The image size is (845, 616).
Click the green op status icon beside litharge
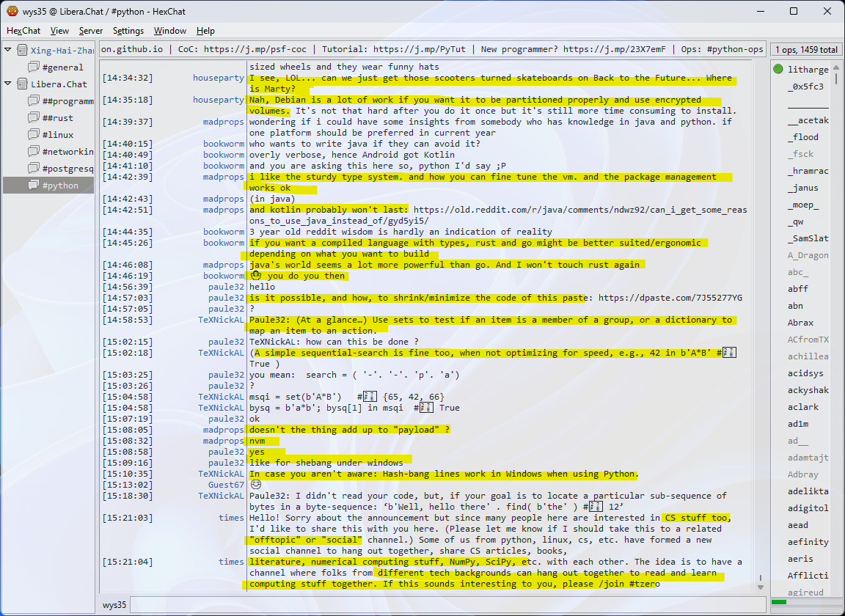[778, 70]
